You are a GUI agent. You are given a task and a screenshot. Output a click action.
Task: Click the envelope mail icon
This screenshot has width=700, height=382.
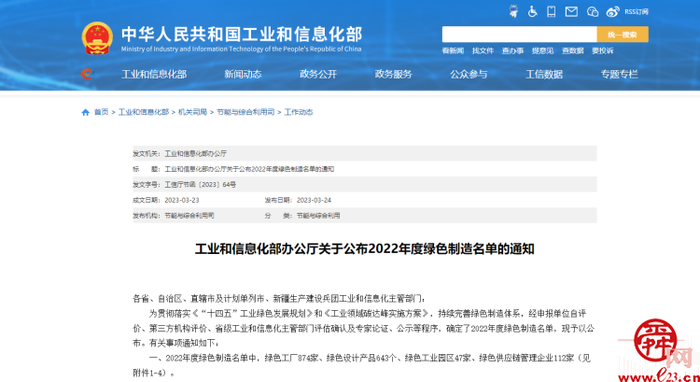pyautogui.click(x=571, y=12)
